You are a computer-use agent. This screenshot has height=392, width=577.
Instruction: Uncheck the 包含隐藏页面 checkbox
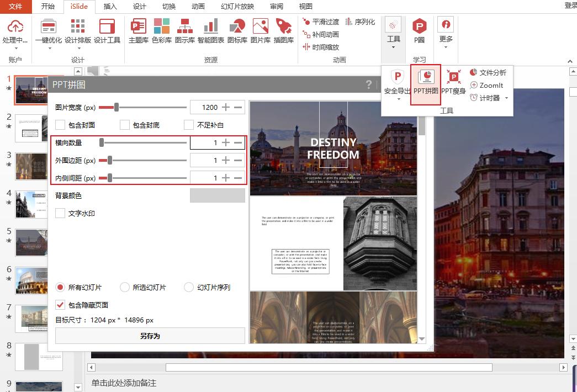(x=60, y=305)
